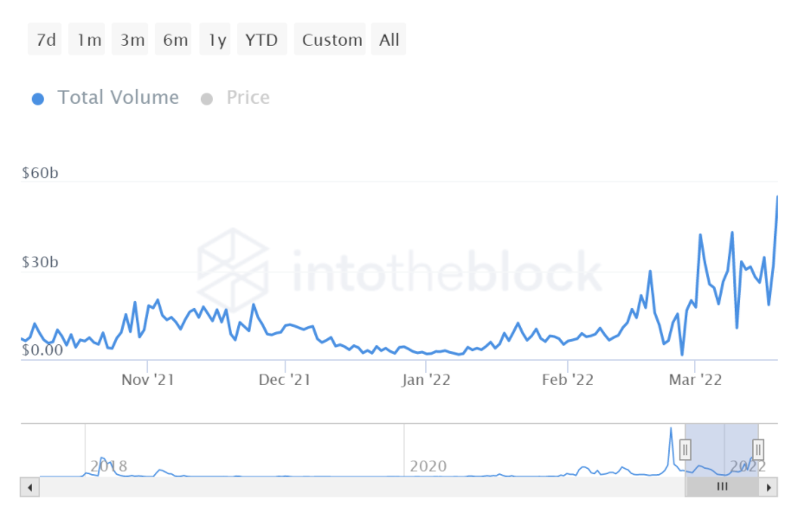798x532 pixels.
Task: Show the 1y time range
Action: (x=216, y=40)
